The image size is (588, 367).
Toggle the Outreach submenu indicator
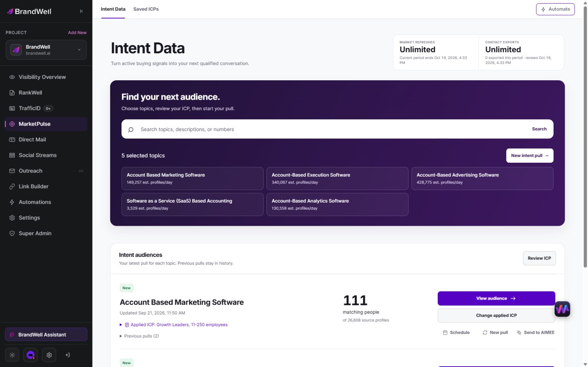[81, 171]
